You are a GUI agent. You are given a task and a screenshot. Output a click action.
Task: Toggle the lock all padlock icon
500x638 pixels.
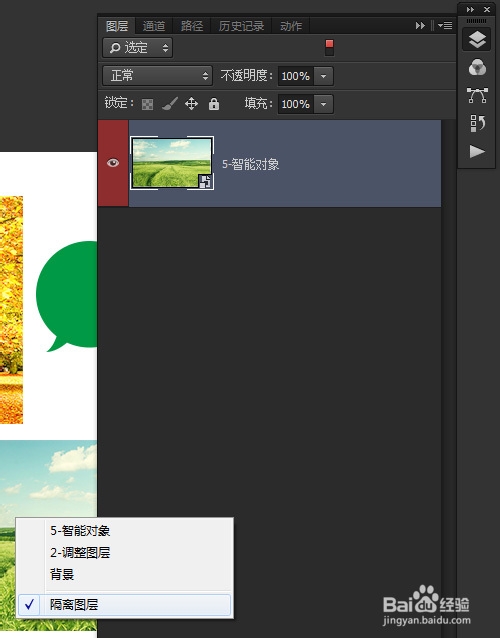pyautogui.click(x=214, y=104)
